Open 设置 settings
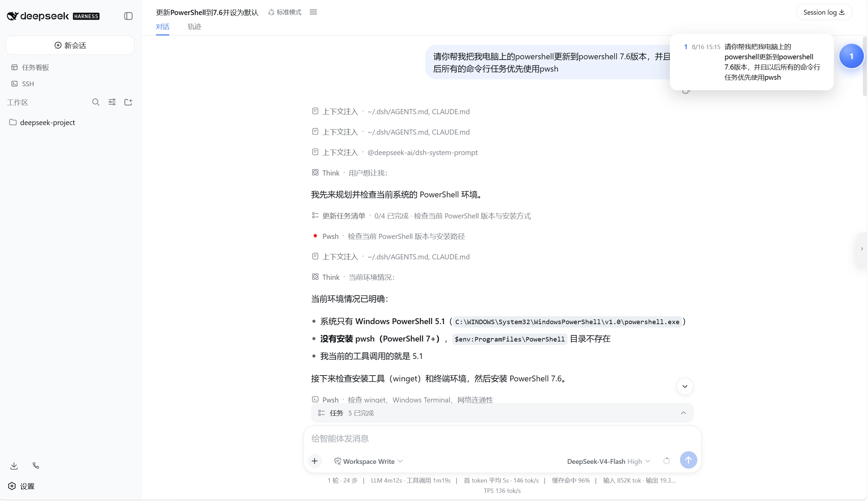 21,487
